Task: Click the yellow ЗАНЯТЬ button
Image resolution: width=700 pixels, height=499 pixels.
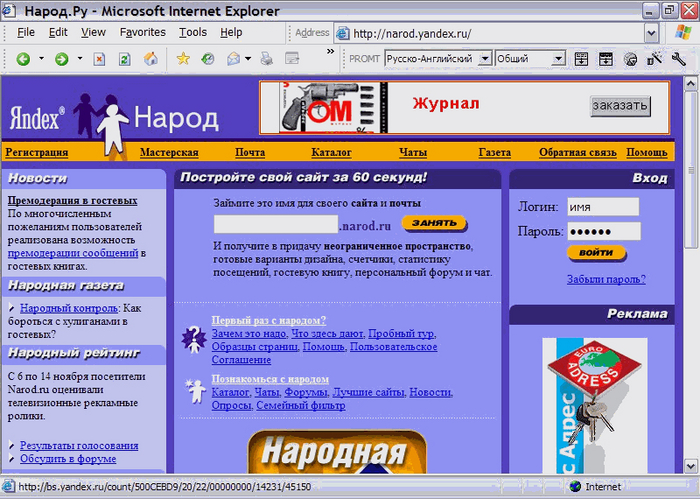Action: [434, 223]
